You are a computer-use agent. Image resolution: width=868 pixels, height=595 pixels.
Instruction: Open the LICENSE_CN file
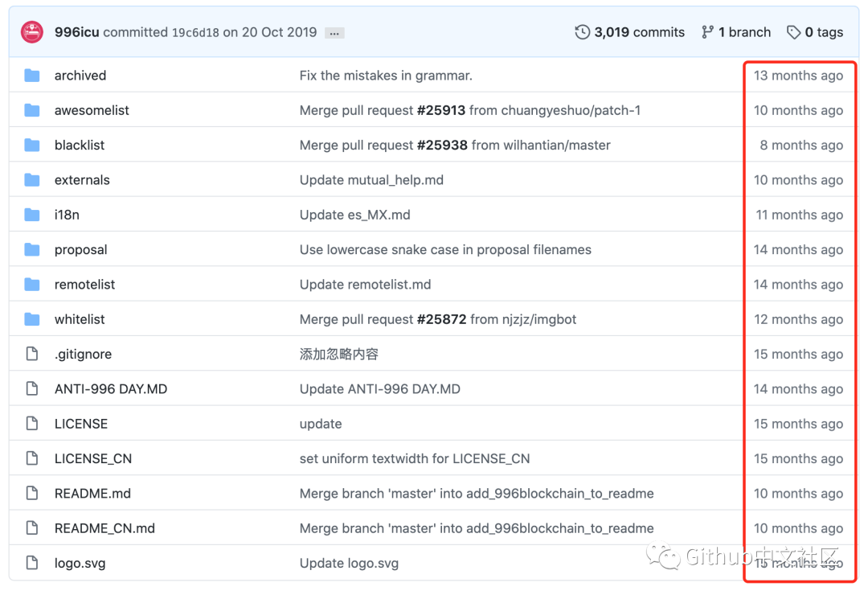point(92,458)
